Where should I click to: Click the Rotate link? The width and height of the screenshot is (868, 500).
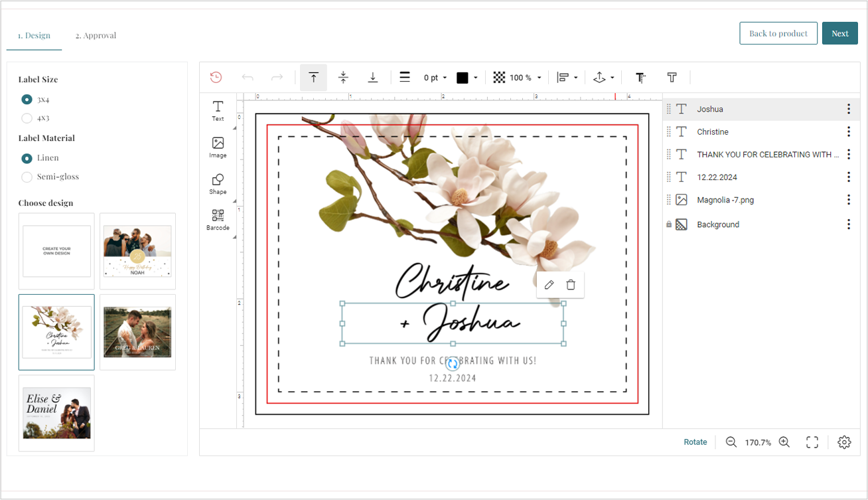pyautogui.click(x=695, y=442)
